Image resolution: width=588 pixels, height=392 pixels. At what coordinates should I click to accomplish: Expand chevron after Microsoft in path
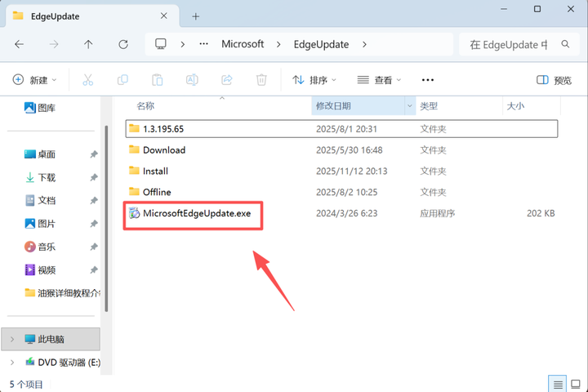coord(278,44)
